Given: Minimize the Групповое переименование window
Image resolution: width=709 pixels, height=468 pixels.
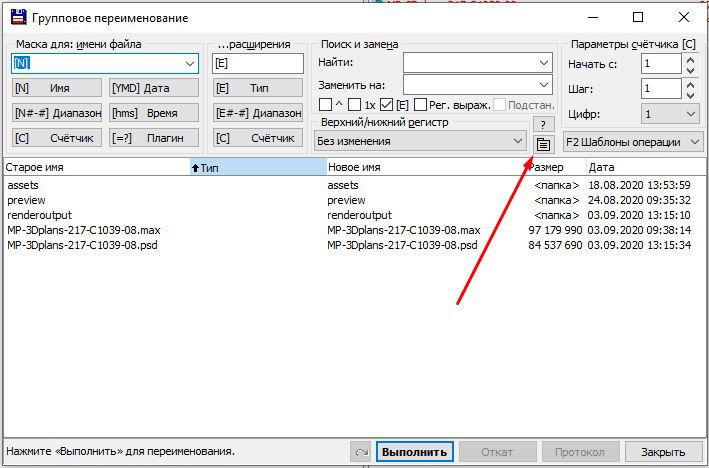Looking at the screenshot, I should pyautogui.click(x=593, y=18).
